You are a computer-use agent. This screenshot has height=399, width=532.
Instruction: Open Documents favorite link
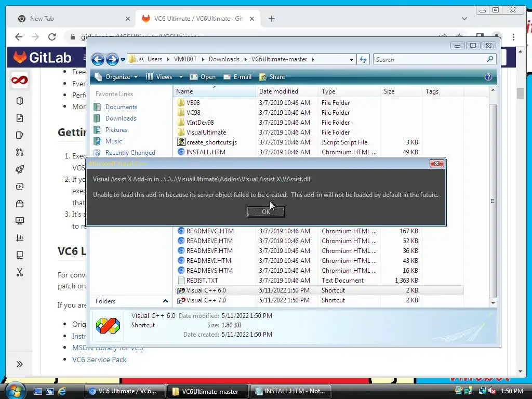point(121,107)
